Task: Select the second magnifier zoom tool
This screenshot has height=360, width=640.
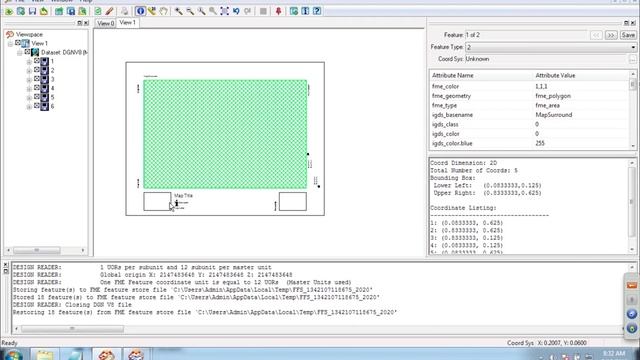Action: coord(190,11)
